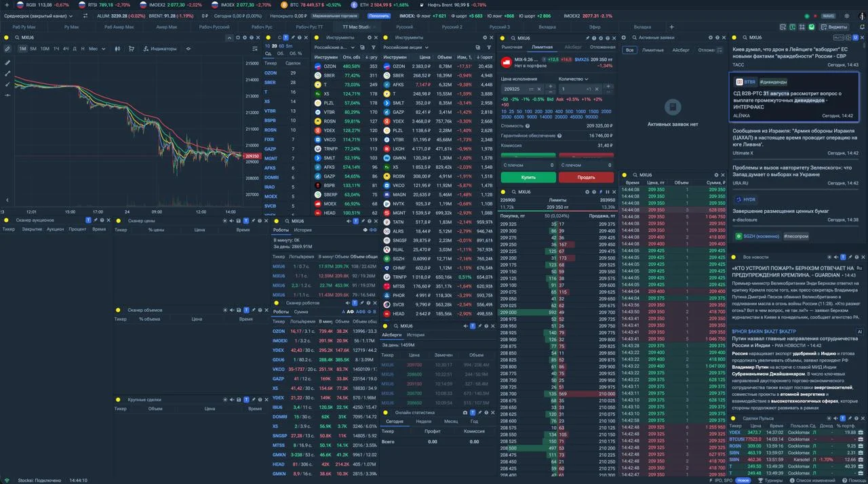Screen dimensions: 868x484
Task: Select the 4Ч timeframe on the chart
Action: pyautogui.click(x=66, y=49)
